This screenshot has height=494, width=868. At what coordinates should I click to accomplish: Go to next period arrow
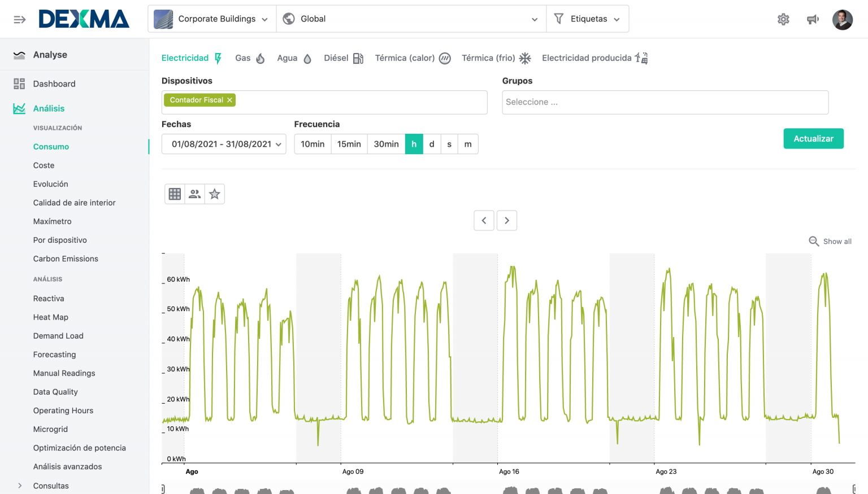point(507,220)
